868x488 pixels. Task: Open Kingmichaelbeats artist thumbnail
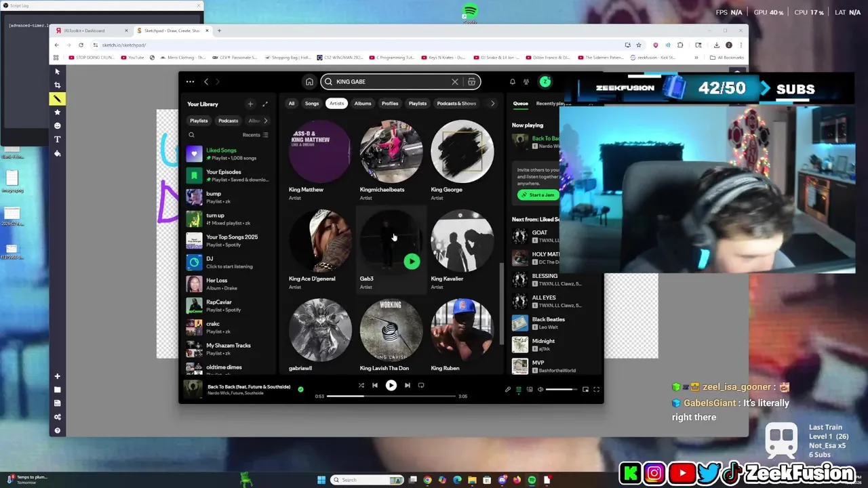coord(391,151)
